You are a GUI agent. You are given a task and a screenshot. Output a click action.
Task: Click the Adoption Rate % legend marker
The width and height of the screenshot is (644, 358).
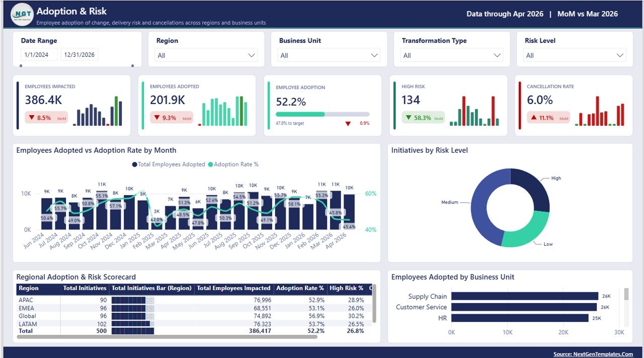tap(210, 164)
